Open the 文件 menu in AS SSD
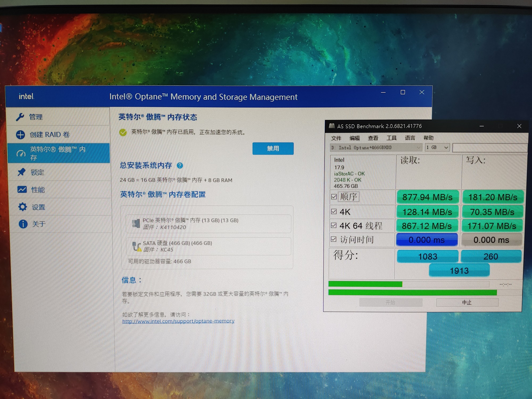The image size is (532, 399). pos(336,138)
